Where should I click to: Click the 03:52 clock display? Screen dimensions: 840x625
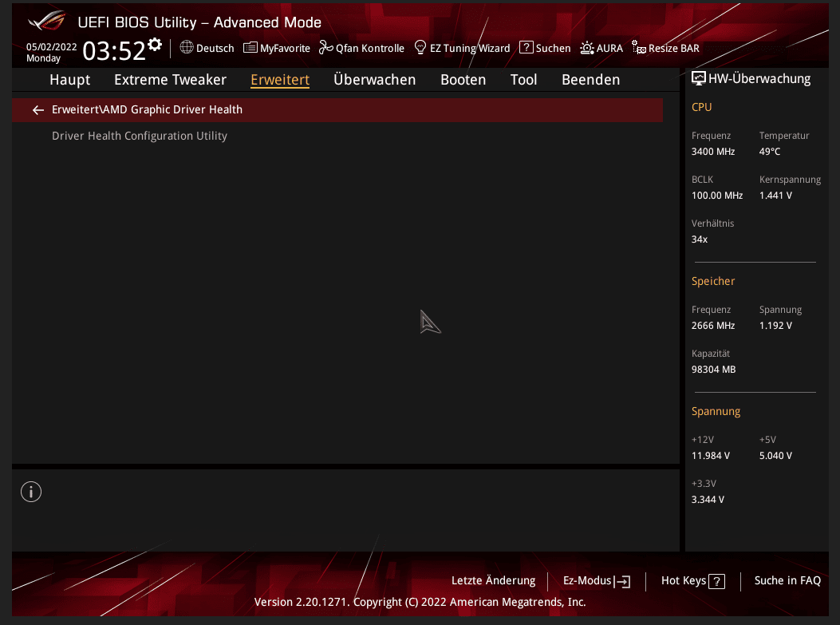tap(114, 51)
